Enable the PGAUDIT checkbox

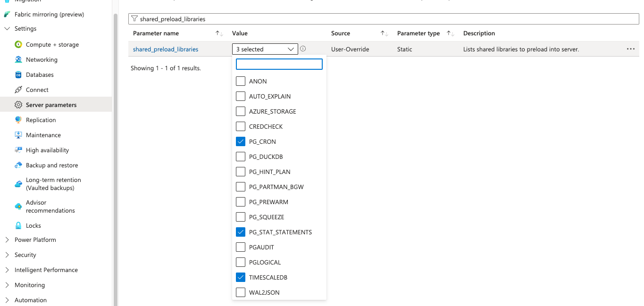point(241,248)
